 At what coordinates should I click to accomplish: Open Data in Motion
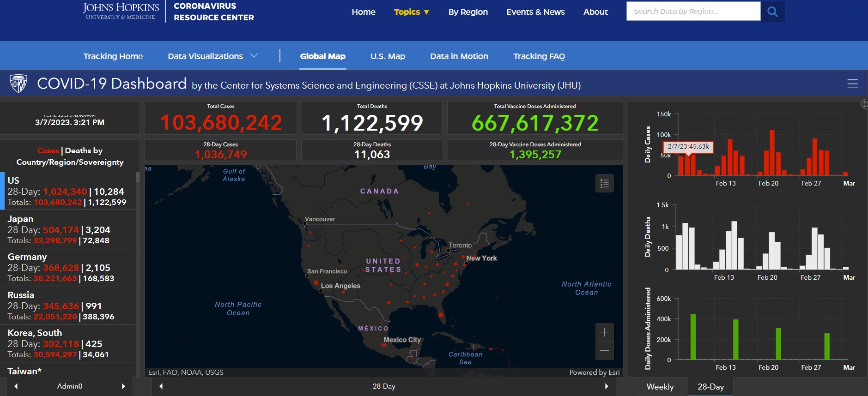pos(459,56)
